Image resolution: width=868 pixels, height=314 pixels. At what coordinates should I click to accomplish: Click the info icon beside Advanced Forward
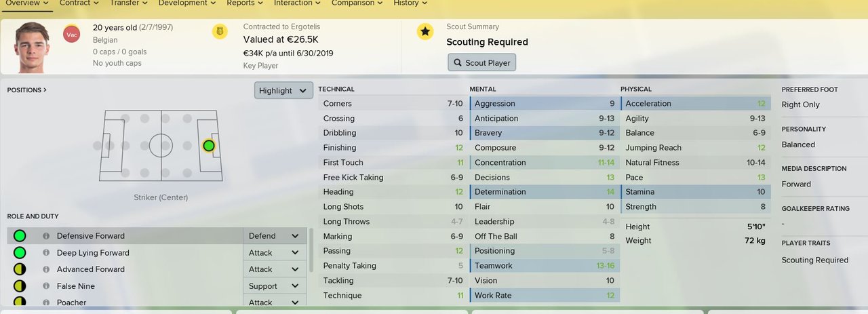tap(46, 269)
